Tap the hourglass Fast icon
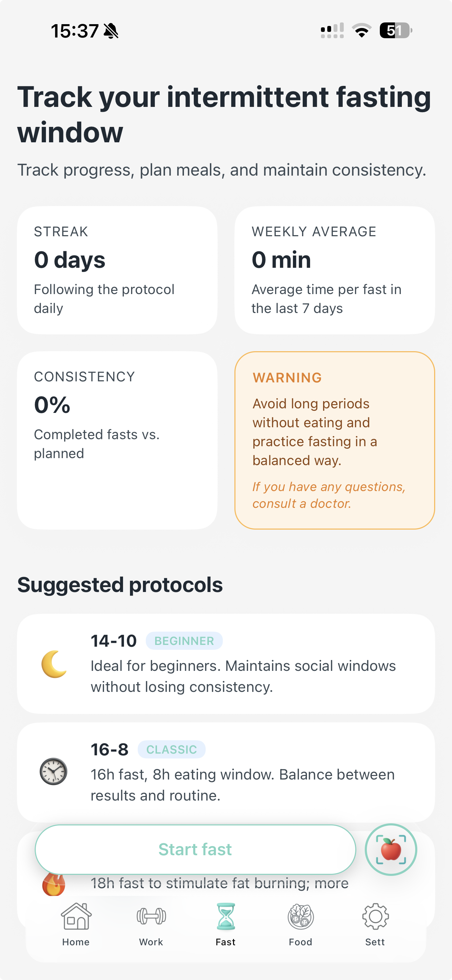 [226, 916]
